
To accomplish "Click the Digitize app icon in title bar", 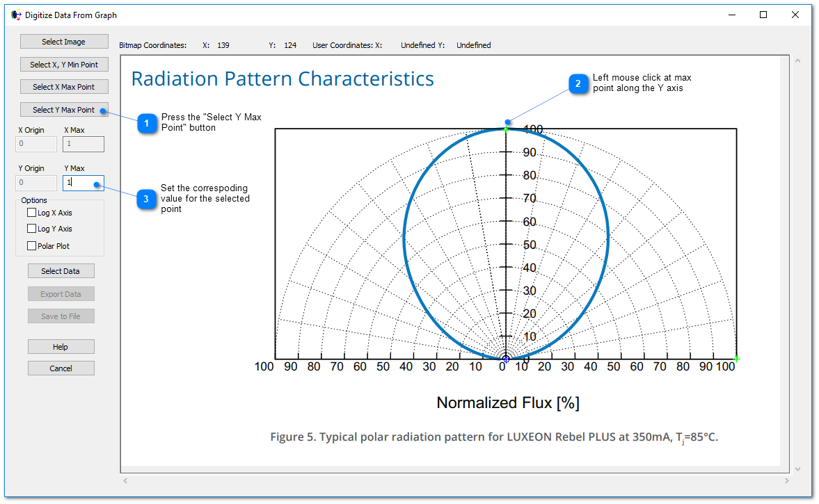I will coord(17,15).
